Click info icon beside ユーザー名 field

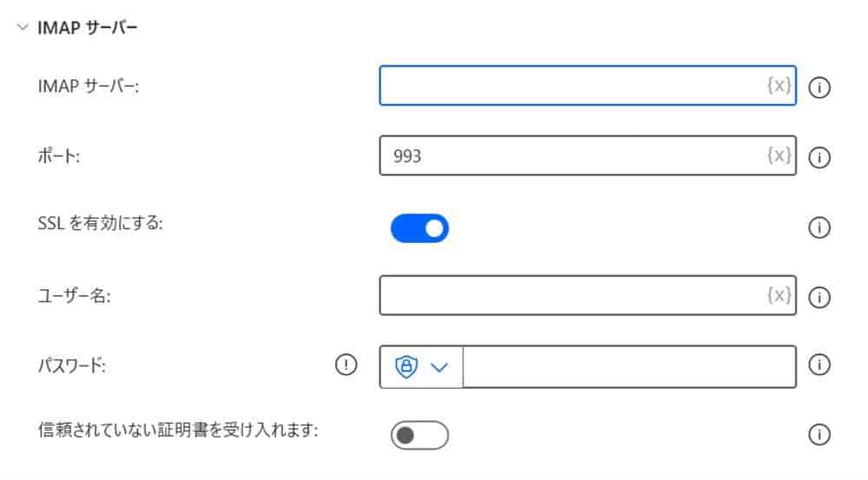tap(819, 297)
